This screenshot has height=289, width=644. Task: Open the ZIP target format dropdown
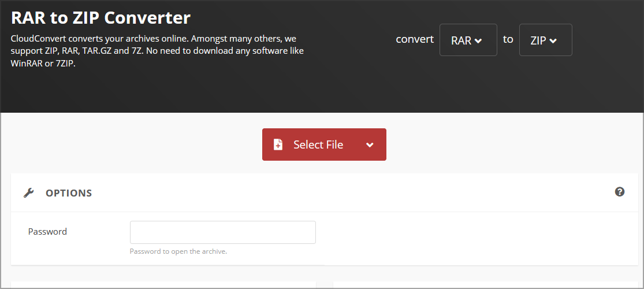coord(545,40)
